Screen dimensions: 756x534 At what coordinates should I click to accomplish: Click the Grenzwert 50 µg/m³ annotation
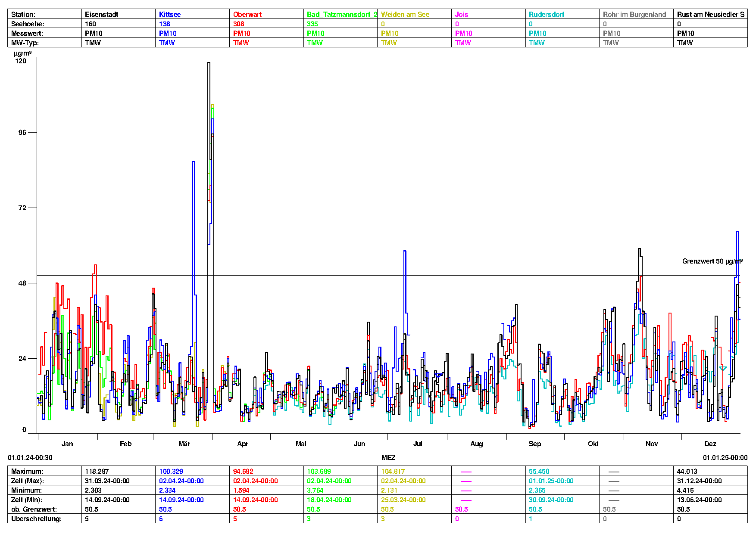coord(712,261)
